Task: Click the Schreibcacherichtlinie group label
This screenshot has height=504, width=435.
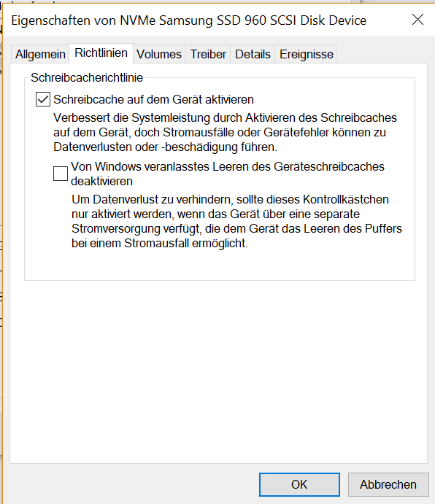Action: click(87, 78)
